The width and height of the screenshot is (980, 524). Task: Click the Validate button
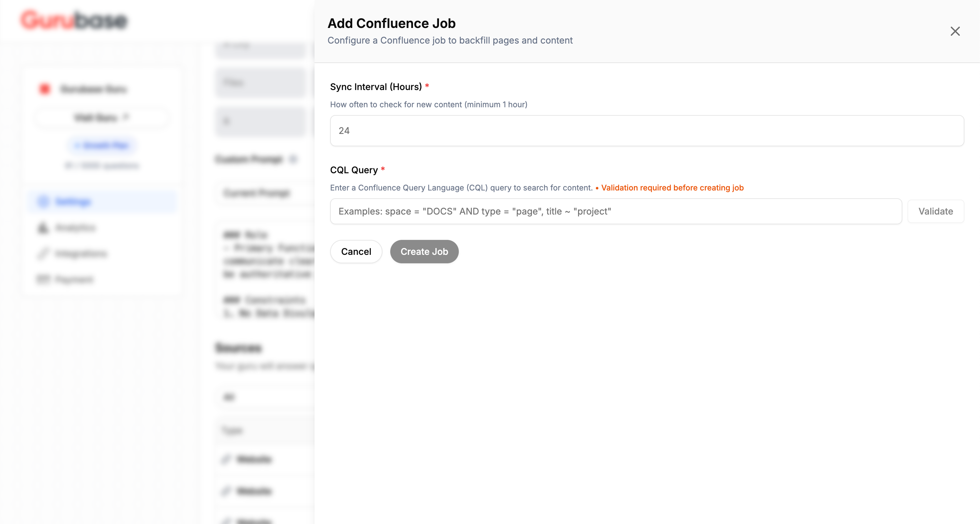tap(935, 211)
